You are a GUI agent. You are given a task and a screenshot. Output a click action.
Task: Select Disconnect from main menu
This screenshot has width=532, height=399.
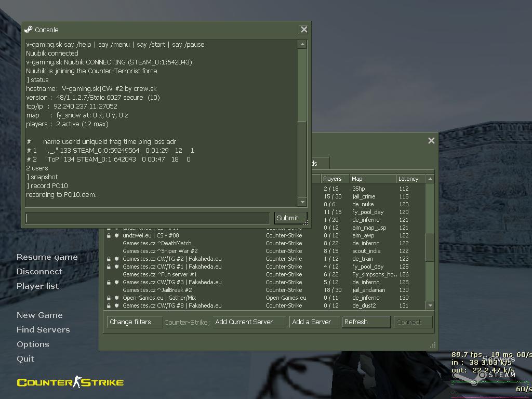click(39, 271)
